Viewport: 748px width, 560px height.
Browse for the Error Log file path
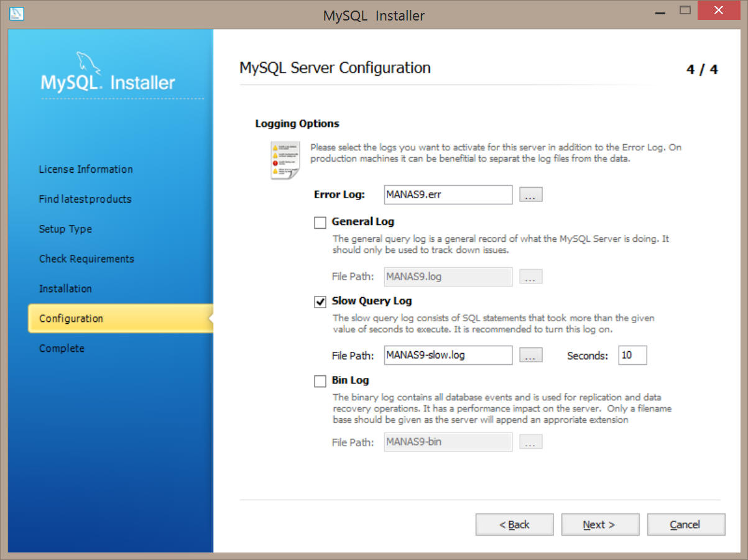click(530, 195)
